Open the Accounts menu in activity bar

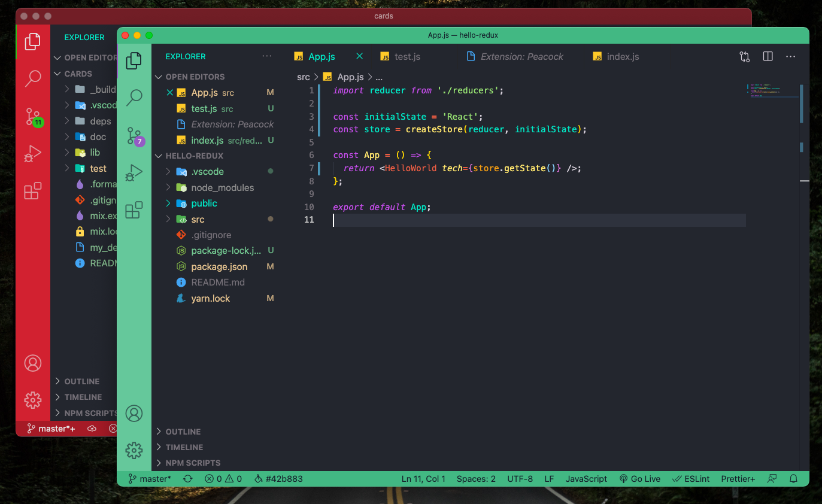(134, 413)
